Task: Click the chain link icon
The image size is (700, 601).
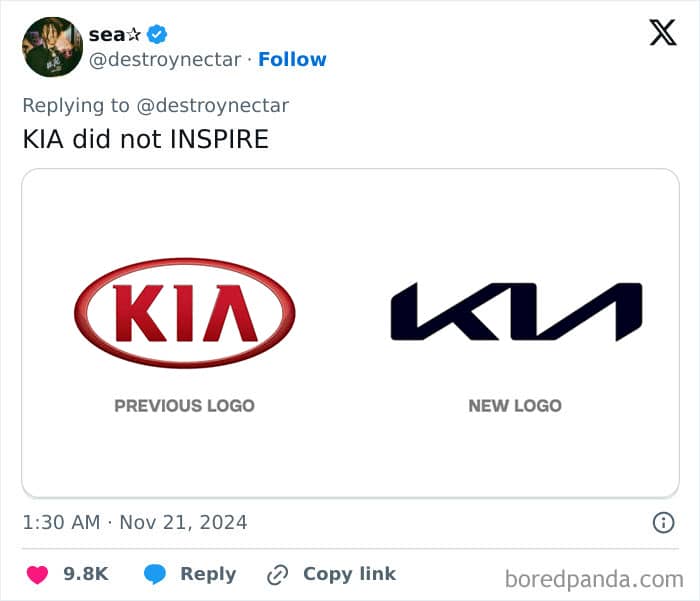Action: [277, 575]
